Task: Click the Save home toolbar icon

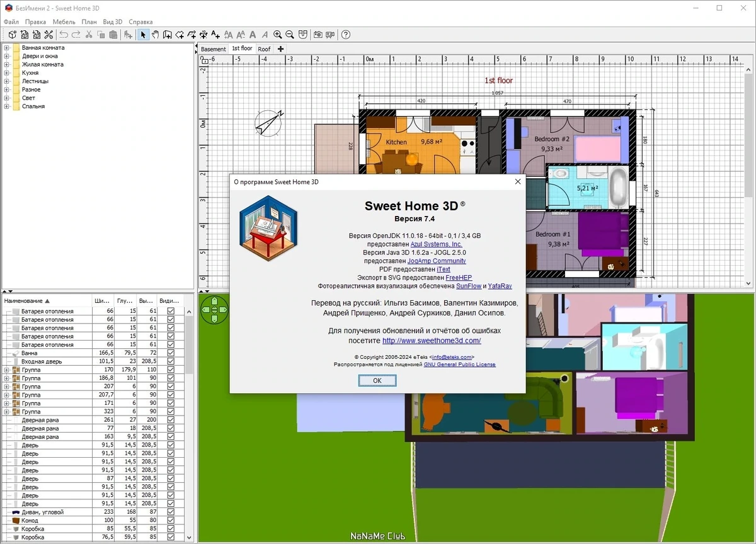Action: pos(37,35)
